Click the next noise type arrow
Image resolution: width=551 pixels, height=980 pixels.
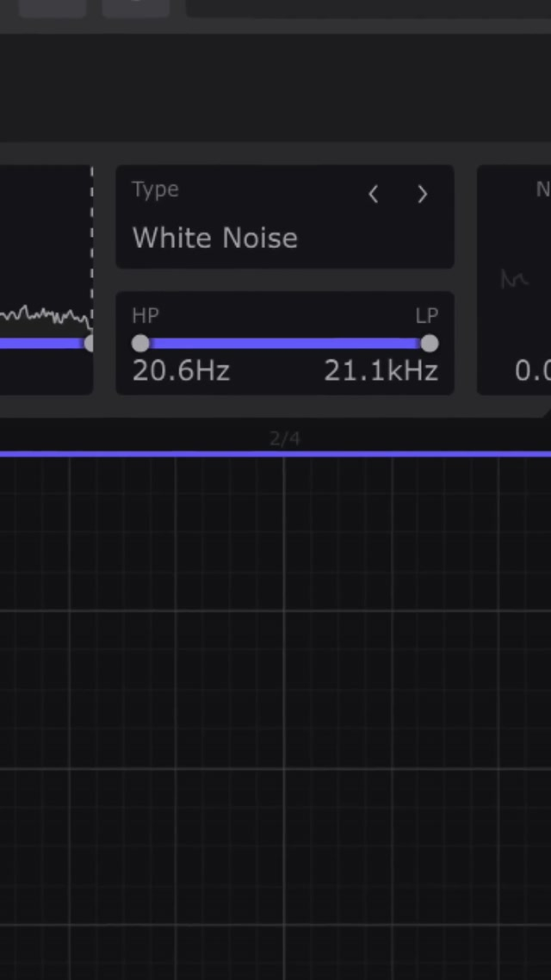422,195
